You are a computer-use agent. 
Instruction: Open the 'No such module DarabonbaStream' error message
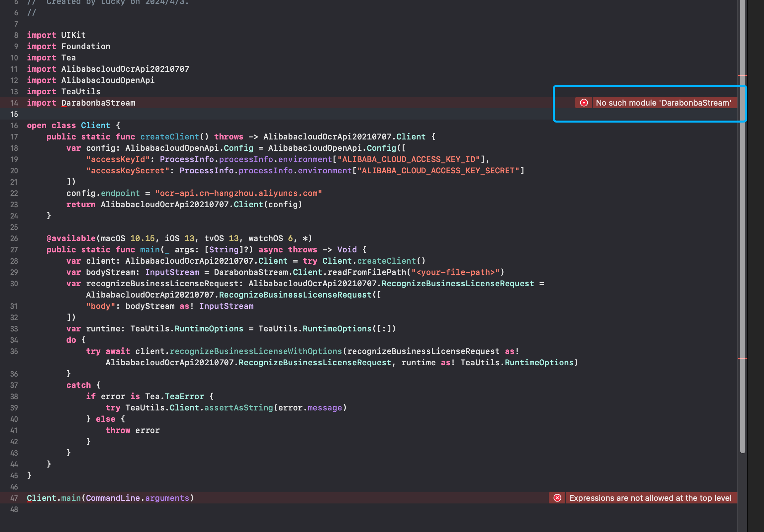tap(663, 103)
